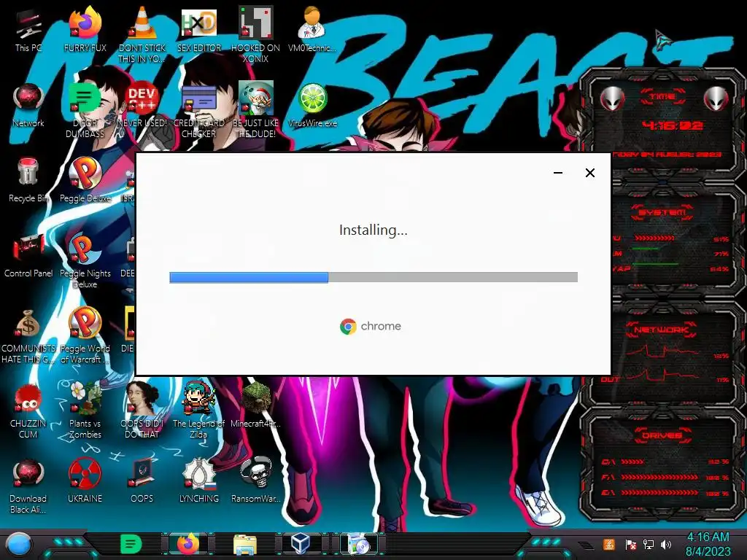Open the taskbar clock showing 4:16 AM
This screenshot has width=747, height=560.
[708, 544]
